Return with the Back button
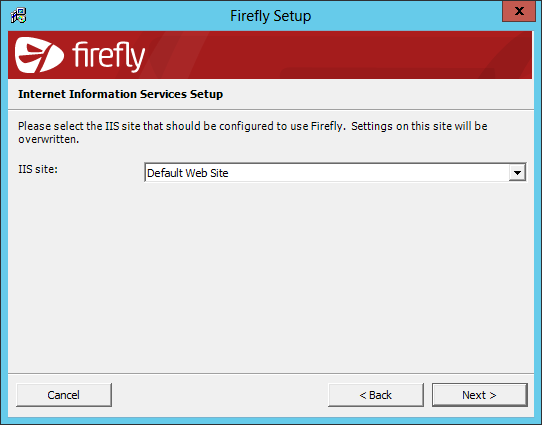Image resolution: width=542 pixels, height=425 pixels. [x=376, y=395]
